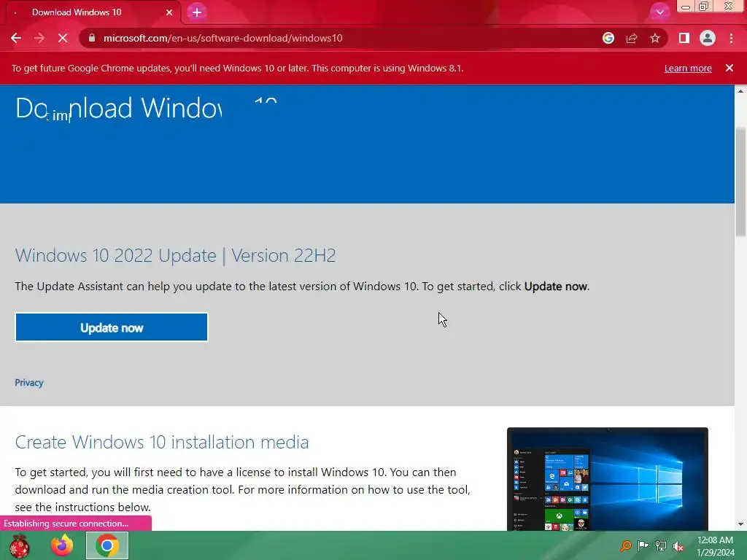Open Chrome's three-dot menu
747x560 pixels.
pyautogui.click(x=731, y=38)
